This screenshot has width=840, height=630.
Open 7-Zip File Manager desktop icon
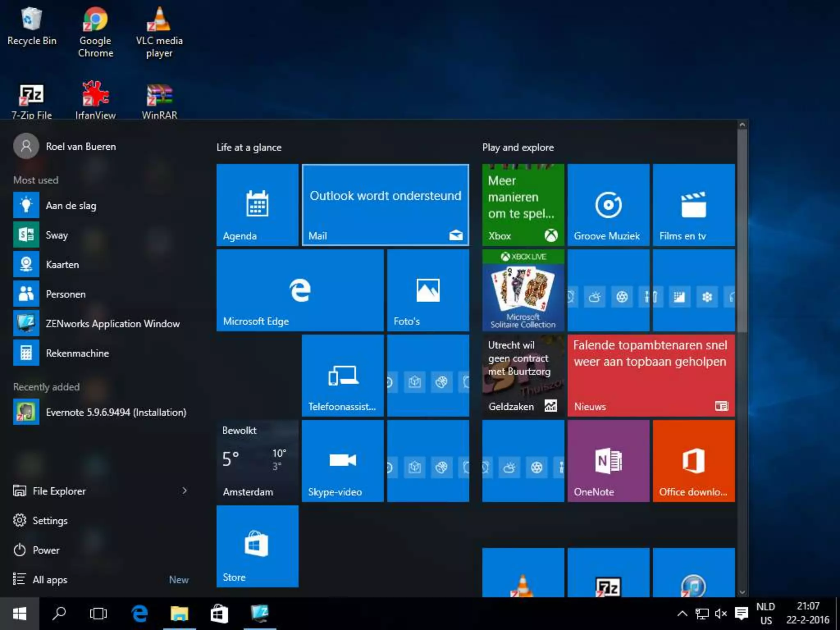[x=32, y=101]
